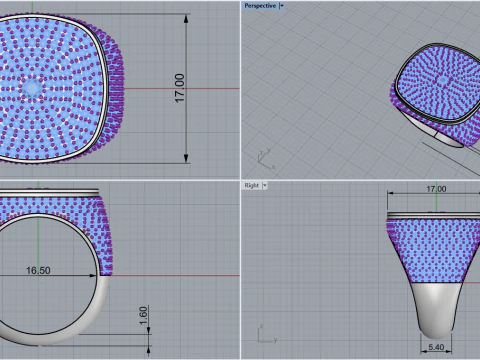
Task: Click the Right viewport dropdown arrow
Action: tap(265, 185)
